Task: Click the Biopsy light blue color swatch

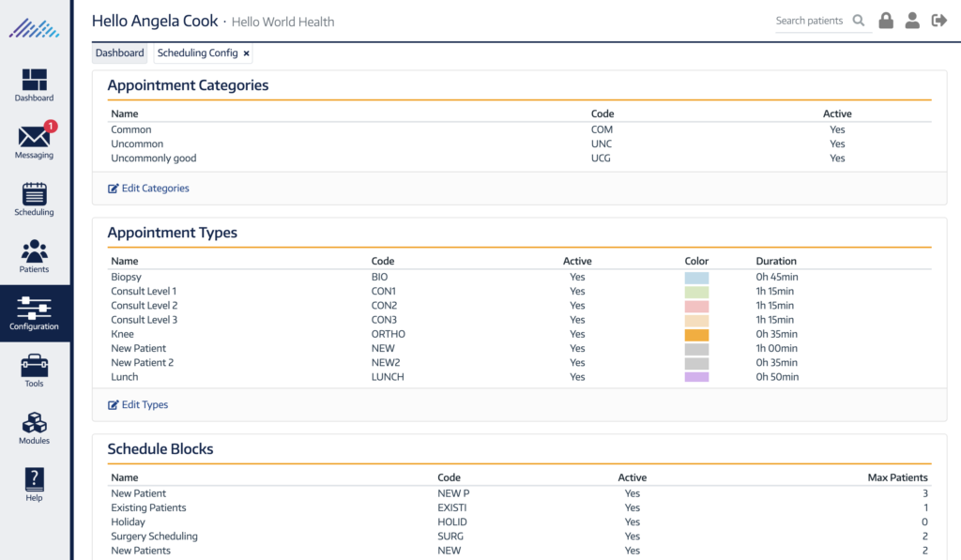Action: click(x=696, y=278)
